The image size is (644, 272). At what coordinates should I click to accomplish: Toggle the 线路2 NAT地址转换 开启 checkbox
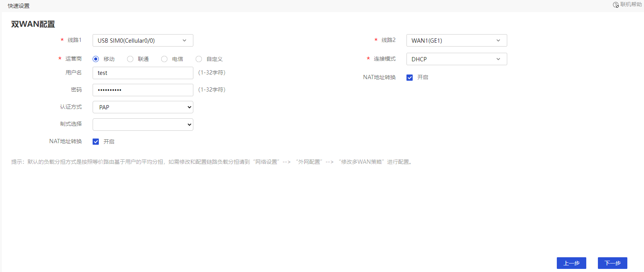(x=410, y=78)
